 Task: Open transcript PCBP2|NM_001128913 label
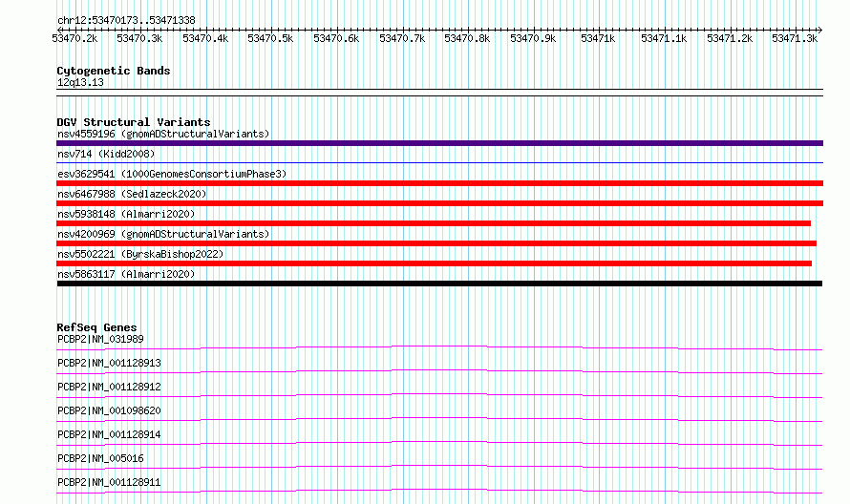point(109,363)
